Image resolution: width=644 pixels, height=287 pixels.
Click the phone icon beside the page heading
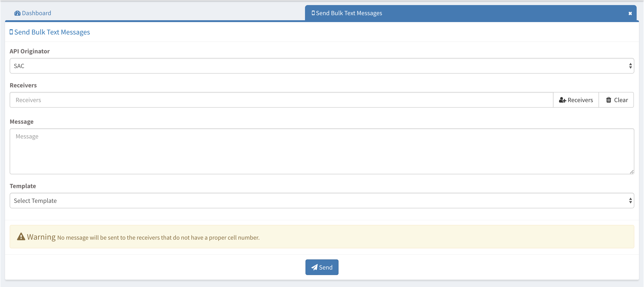point(11,32)
